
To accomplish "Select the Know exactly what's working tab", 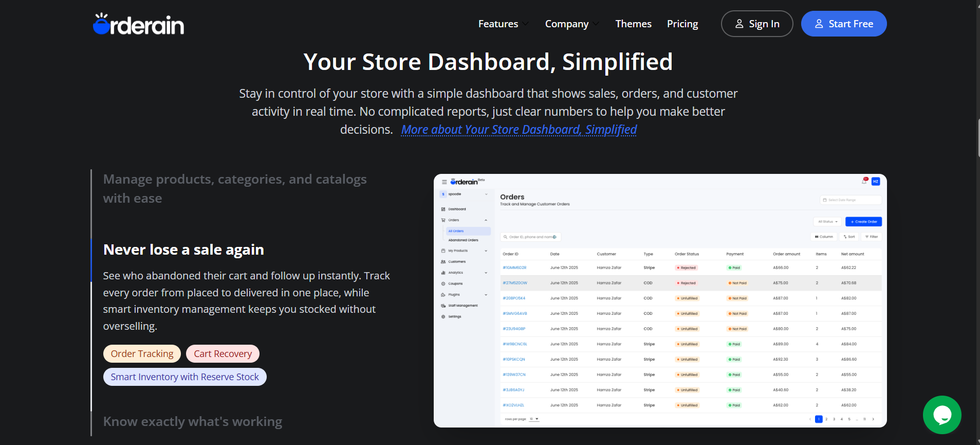I will coord(193,422).
